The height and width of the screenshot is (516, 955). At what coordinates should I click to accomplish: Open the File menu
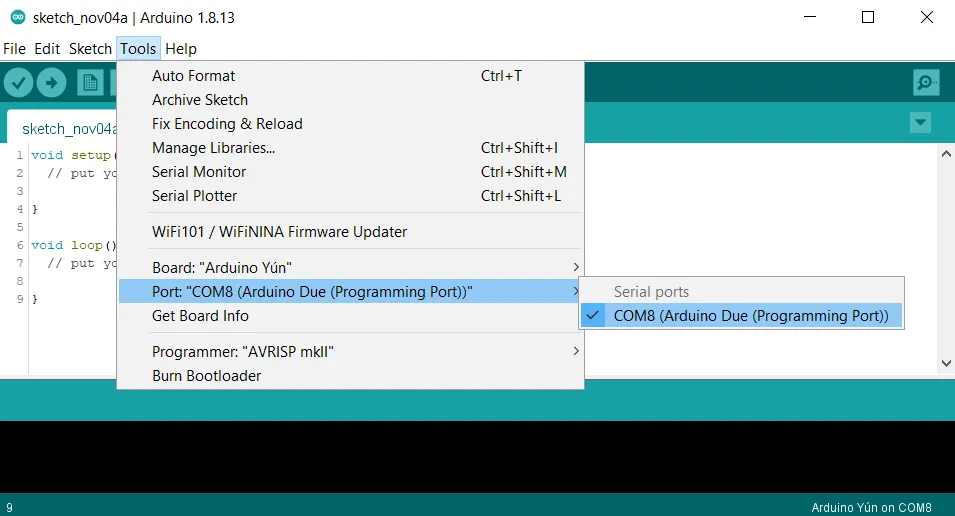tap(15, 49)
